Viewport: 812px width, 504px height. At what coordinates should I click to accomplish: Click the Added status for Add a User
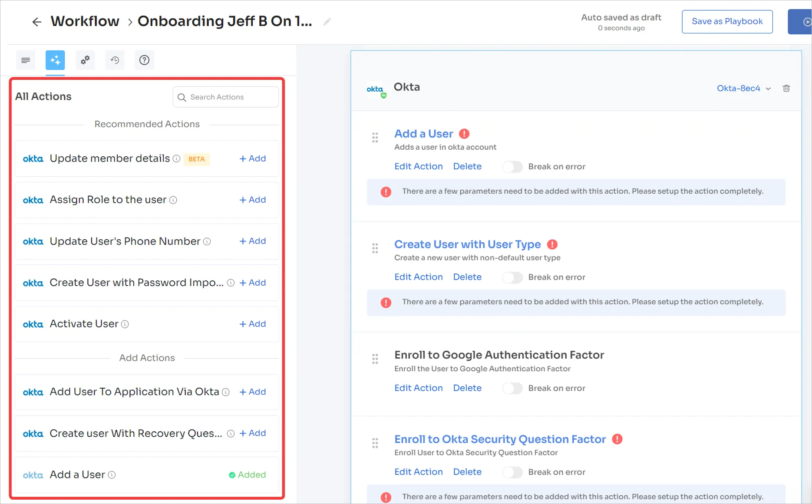247,474
